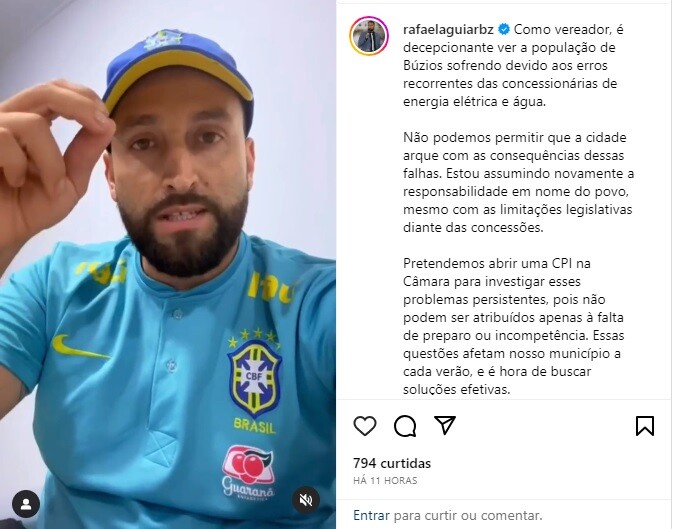675x529 pixels.
Task: Click the caption paragraph beginning 'Não podemos permitir'
Action: point(518,182)
